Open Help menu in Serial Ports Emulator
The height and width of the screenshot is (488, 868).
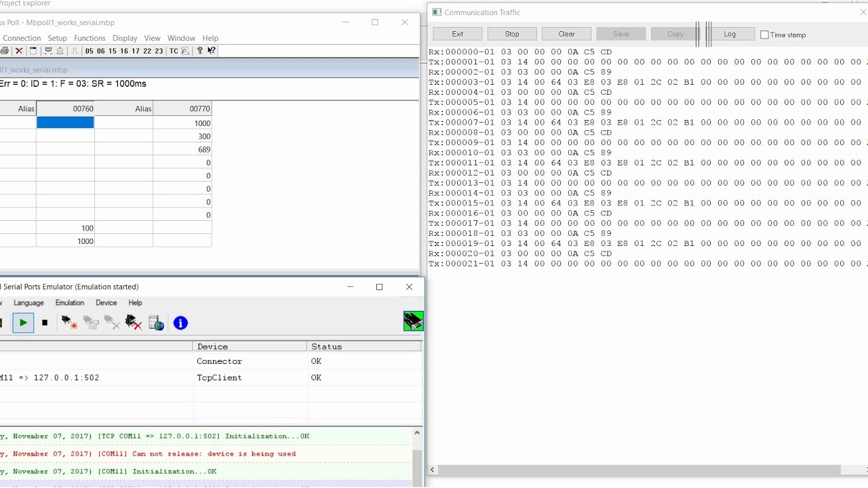coord(135,303)
